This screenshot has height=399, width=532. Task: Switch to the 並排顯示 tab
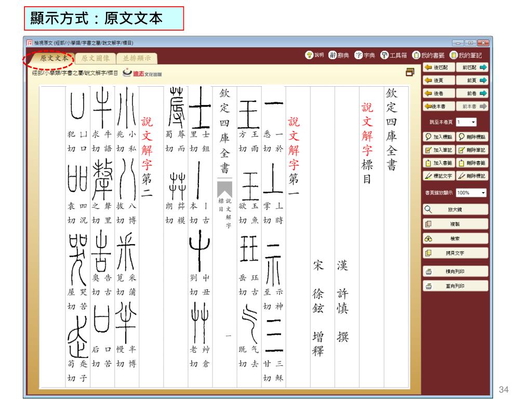pos(137,58)
